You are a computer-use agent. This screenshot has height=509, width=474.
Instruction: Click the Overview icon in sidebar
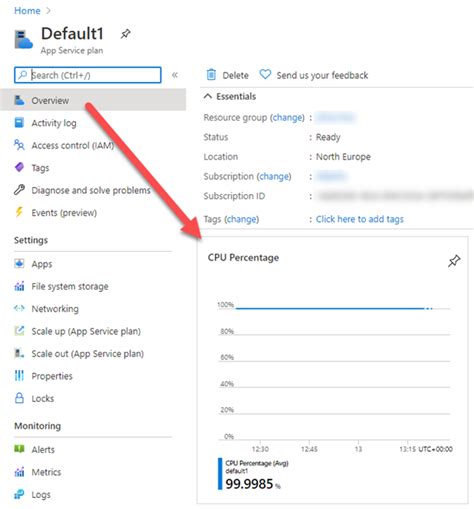tap(19, 100)
